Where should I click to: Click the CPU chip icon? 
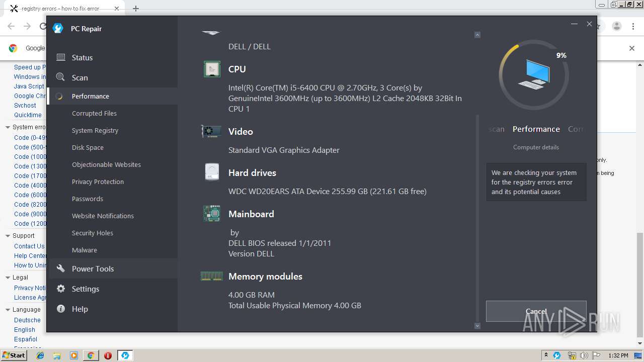coord(212,69)
